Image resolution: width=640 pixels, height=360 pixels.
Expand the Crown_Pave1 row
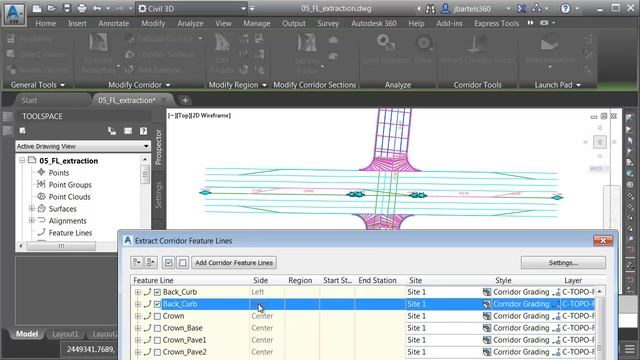pos(138,340)
